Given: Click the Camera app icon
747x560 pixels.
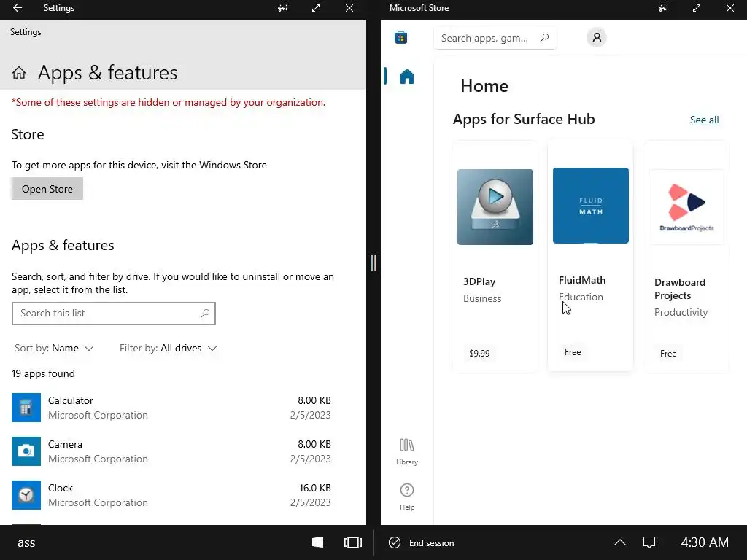Looking at the screenshot, I should click(26, 451).
